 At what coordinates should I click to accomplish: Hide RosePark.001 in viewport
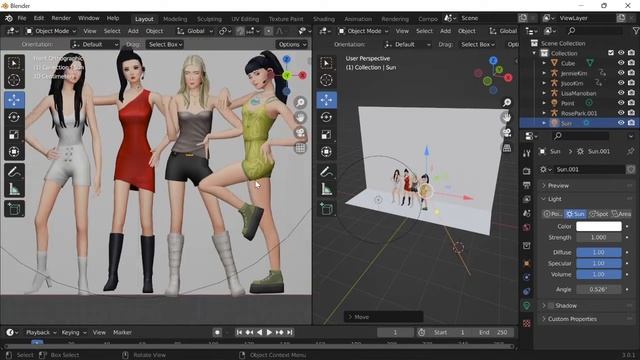(621, 113)
